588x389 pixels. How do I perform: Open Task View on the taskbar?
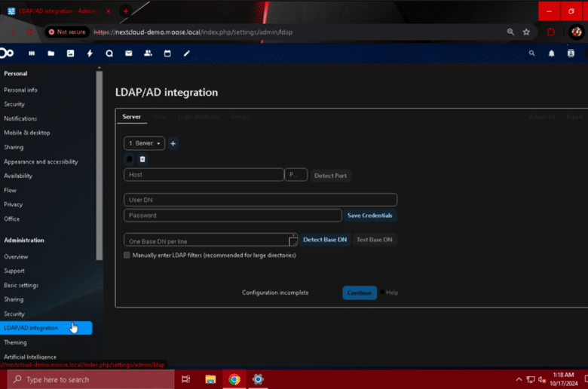(186, 379)
